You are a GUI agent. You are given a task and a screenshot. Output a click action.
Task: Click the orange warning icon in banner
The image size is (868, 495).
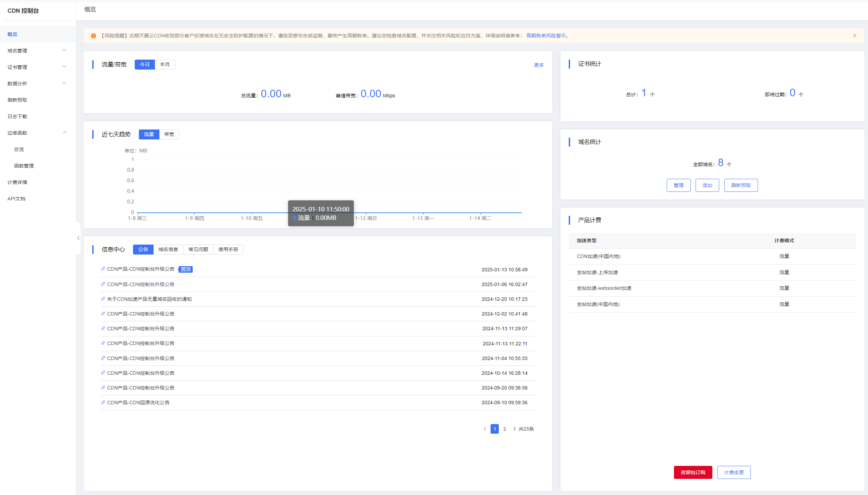coord(93,36)
